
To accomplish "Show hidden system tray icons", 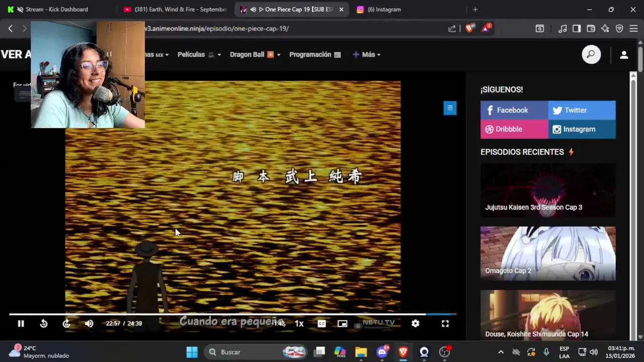I will coord(501,352).
